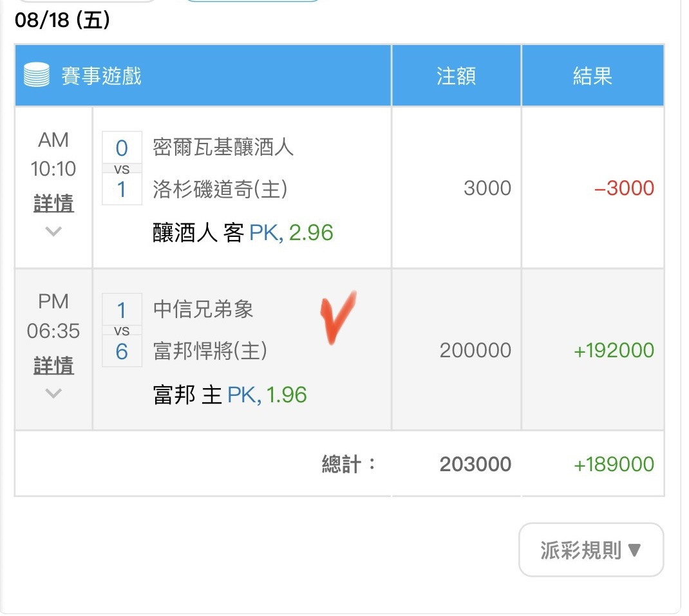The height and width of the screenshot is (616, 689).
Task: Open 派彩規則 dropdown
Action: click(x=591, y=550)
